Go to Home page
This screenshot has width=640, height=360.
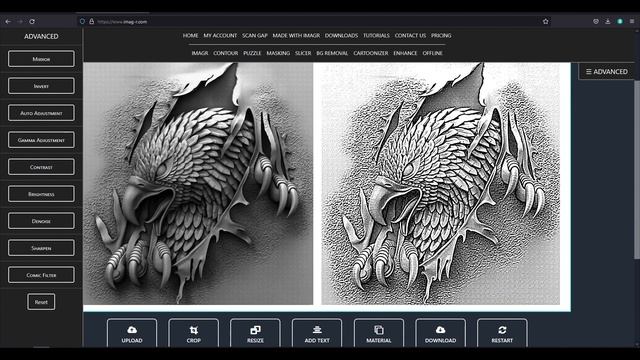(x=190, y=36)
